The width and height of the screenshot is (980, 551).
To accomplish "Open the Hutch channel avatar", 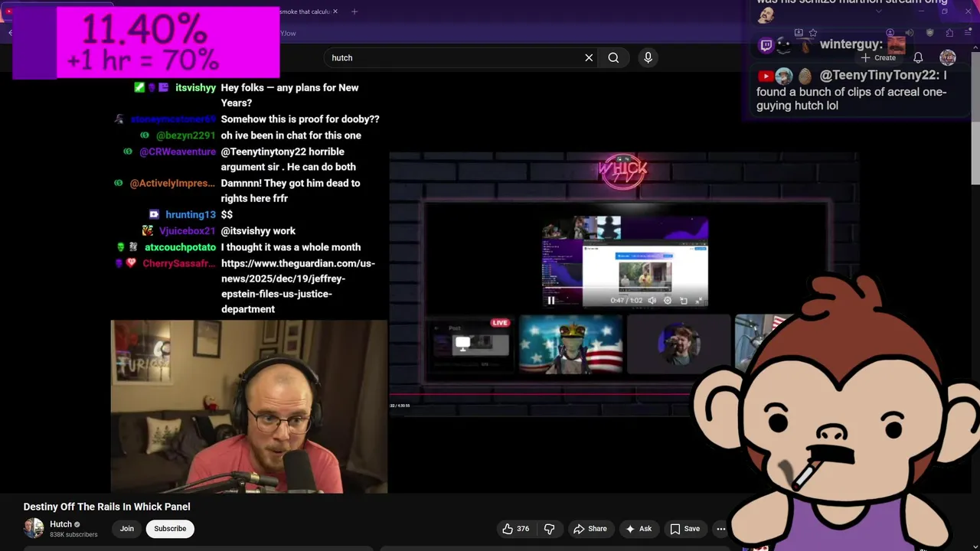I will click(x=34, y=528).
